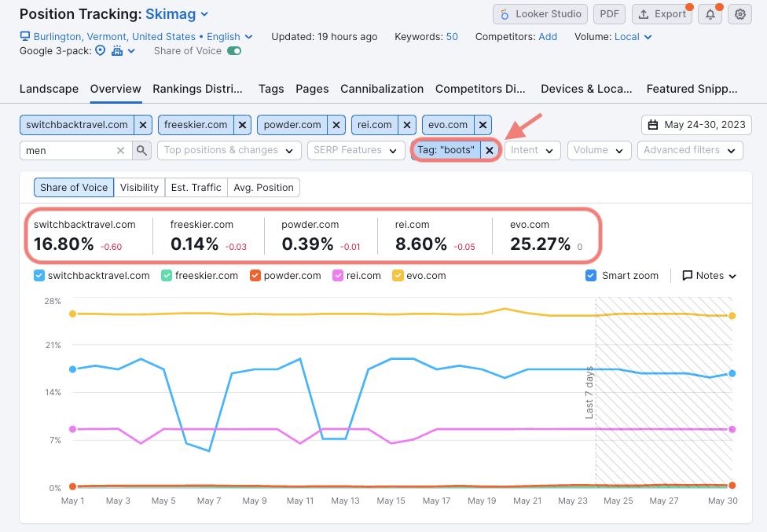Click the Tag "boots" filter chip
Viewport: 767px width, 532px height.
[446, 150]
